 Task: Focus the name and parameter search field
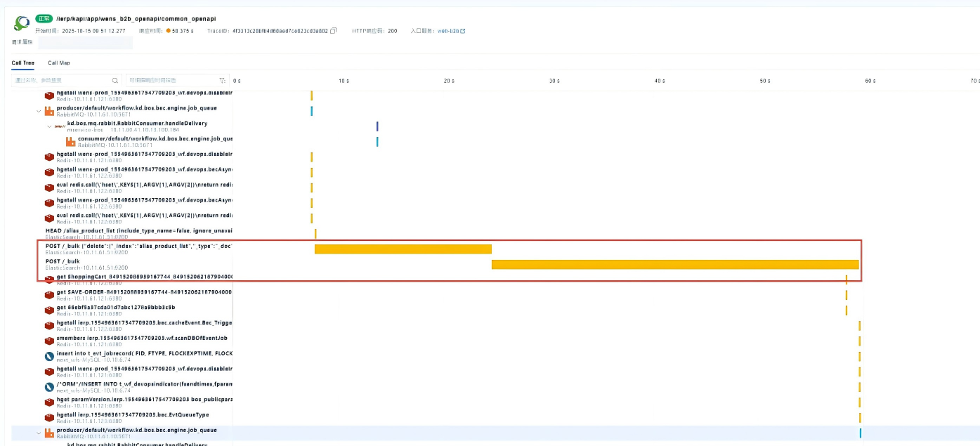[62, 81]
